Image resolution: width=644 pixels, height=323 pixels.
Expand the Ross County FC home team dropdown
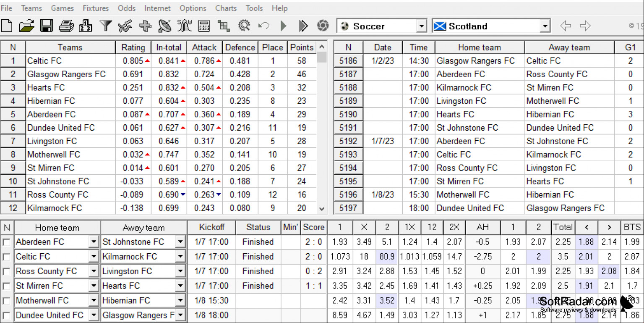pos(94,271)
